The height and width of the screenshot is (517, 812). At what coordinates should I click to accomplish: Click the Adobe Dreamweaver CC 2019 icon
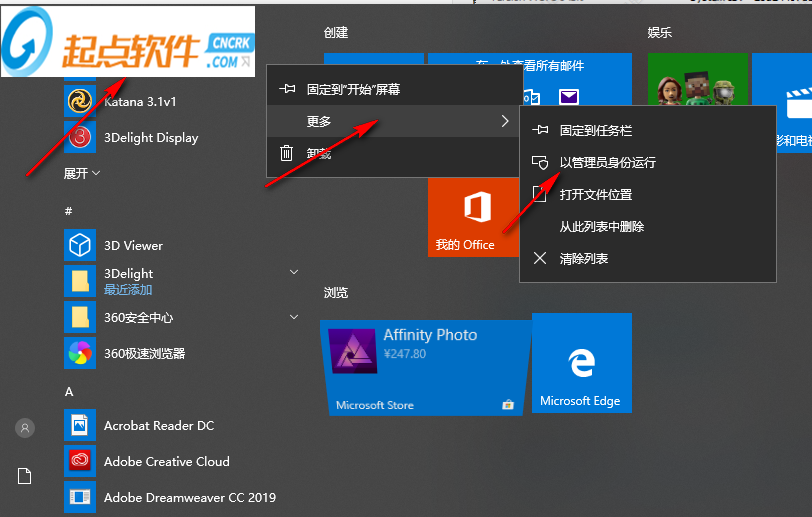[x=80, y=497]
